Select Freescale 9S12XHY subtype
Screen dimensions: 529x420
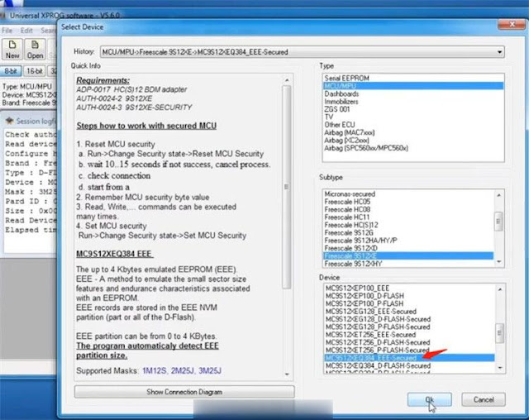(x=408, y=264)
